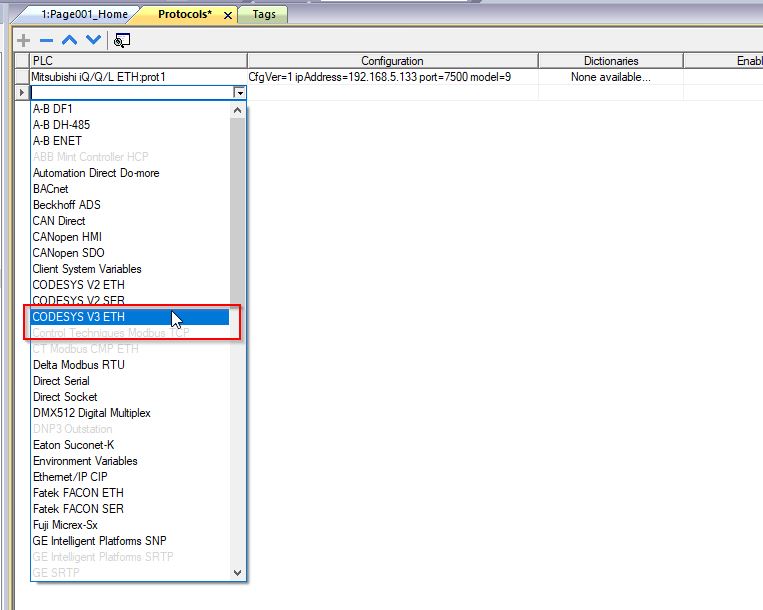This screenshot has height=610, width=763.
Task: Select the highlighted CODESYS V3 ETH entry
Action: [x=129, y=317]
